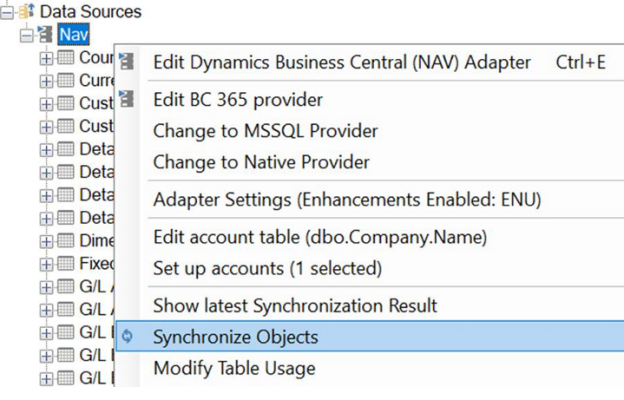Choose Edit account table (dbo.Company.Name)

[370, 237]
